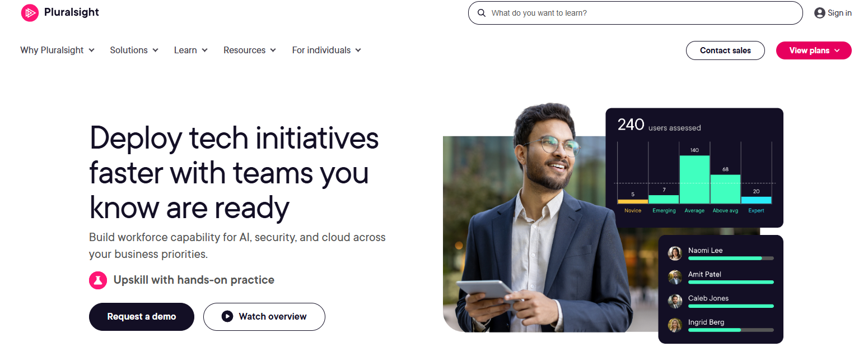Open the Solutions menu

[x=134, y=50]
